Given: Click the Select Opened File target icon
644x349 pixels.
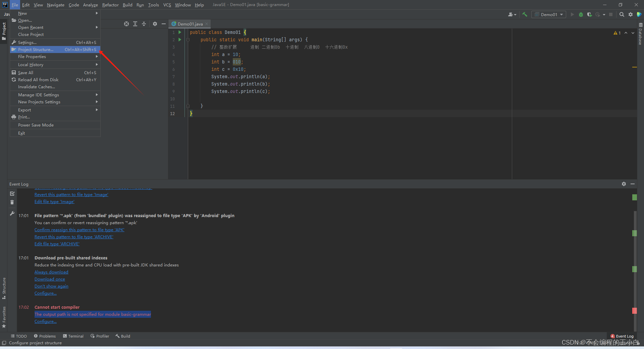Looking at the screenshot, I should [126, 24].
